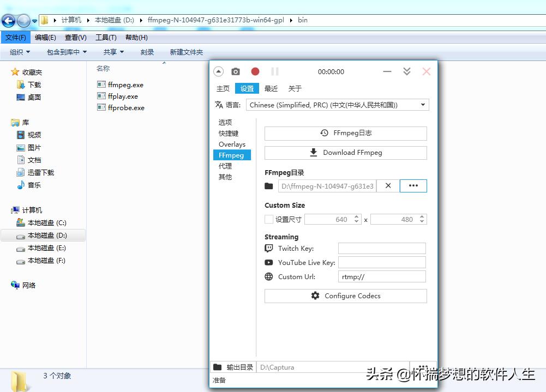Click the double chevron down icon
546x392 pixels.
pos(407,71)
